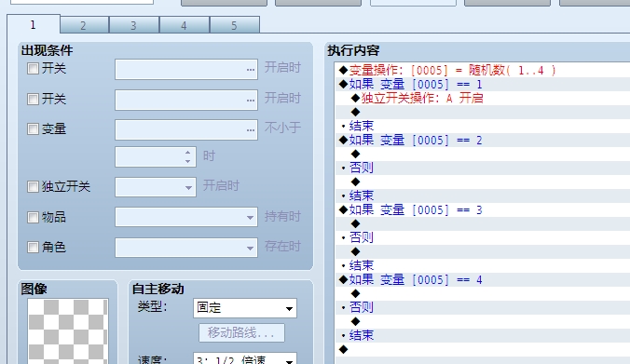Select the 如果 变量 [0005] == 2 line

pos(482,140)
